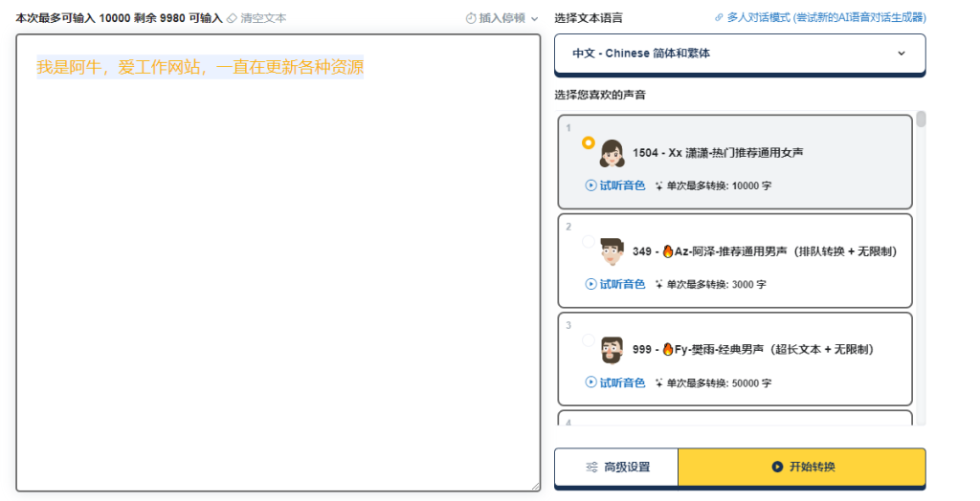Play 试听音色 sample for 349 阿泽
This screenshot has height=501, width=980.
click(615, 284)
